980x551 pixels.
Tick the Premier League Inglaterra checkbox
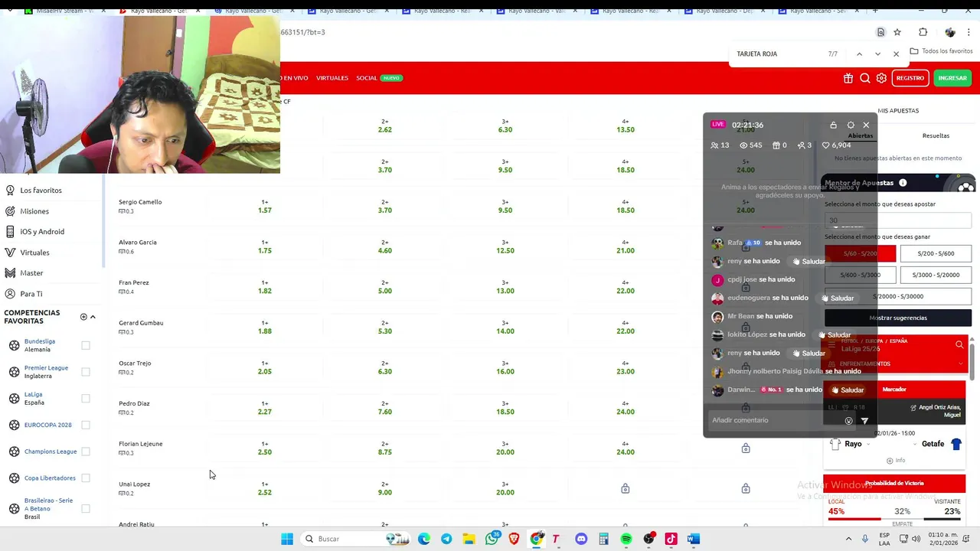click(x=86, y=372)
